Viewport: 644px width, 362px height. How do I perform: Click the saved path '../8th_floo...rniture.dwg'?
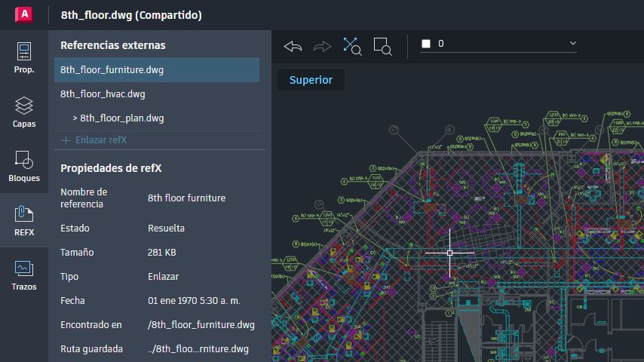[x=198, y=349]
